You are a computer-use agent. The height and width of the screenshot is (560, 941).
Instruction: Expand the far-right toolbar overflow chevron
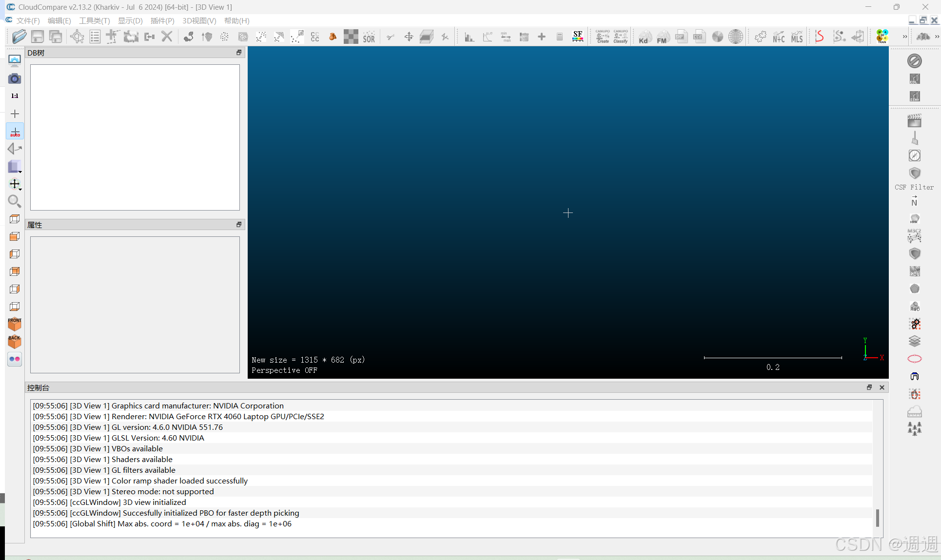[x=937, y=37]
